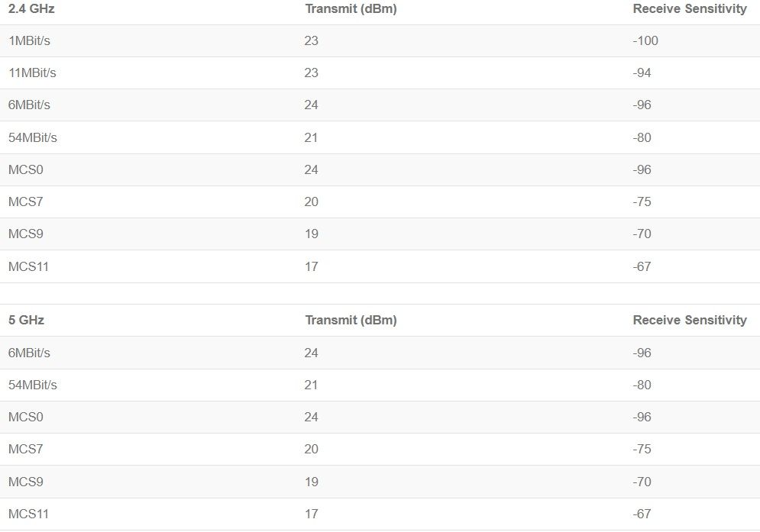Click MCS7 in the 5 GHz table
Image resolution: width=760 pixels, height=532 pixels.
click(25, 450)
